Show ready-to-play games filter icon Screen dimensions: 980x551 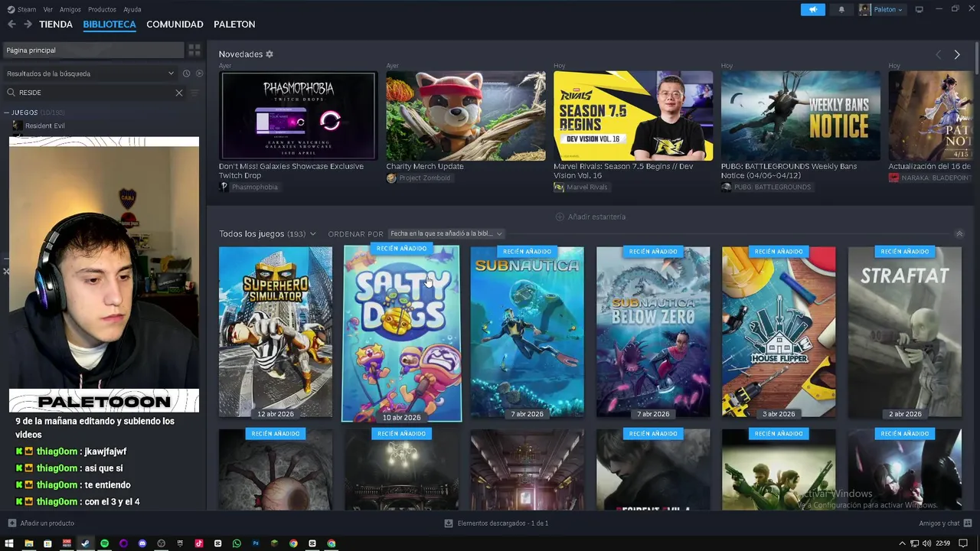pyautogui.click(x=199, y=73)
